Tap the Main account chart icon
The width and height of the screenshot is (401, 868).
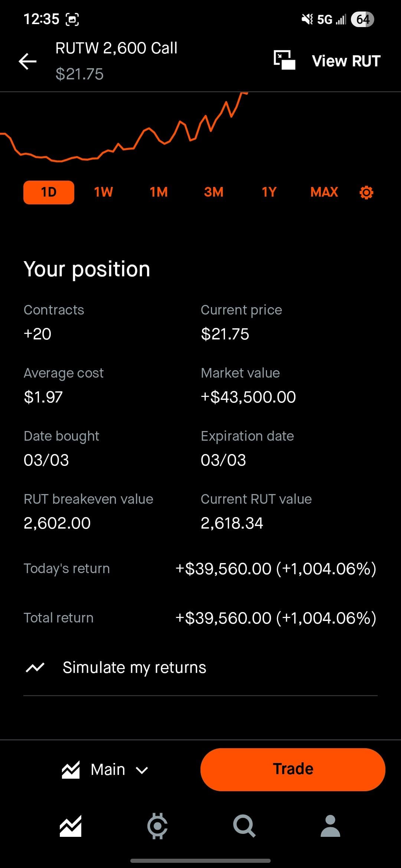pos(71,770)
